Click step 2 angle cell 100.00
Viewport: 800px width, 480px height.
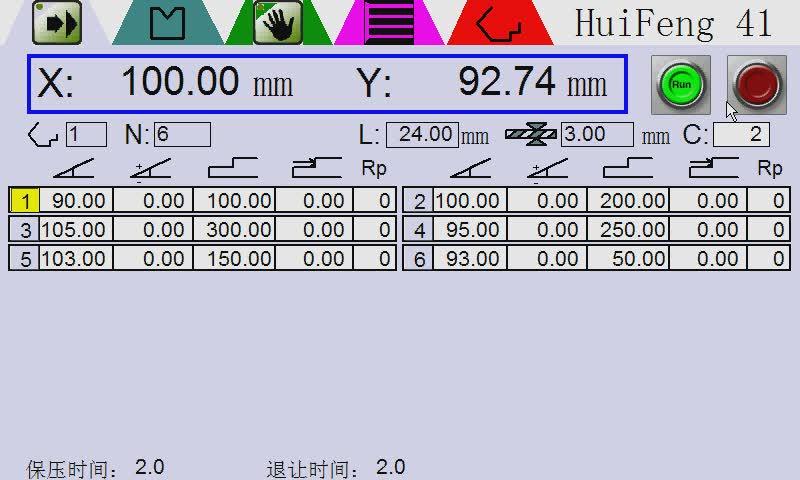(469, 200)
